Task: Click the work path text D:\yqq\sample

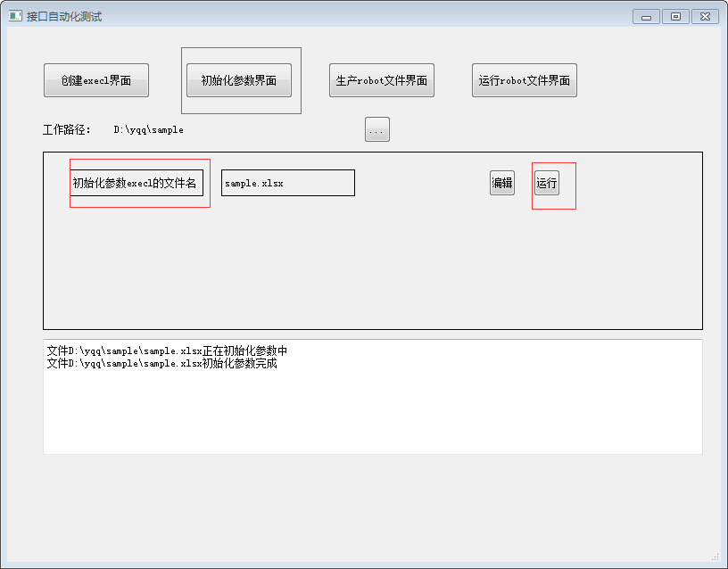Action: click(149, 130)
